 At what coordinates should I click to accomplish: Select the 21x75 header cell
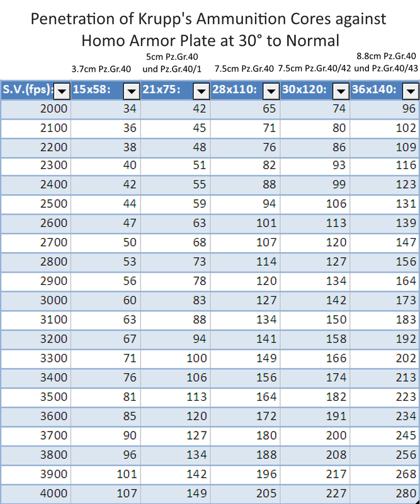click(176, 90)
